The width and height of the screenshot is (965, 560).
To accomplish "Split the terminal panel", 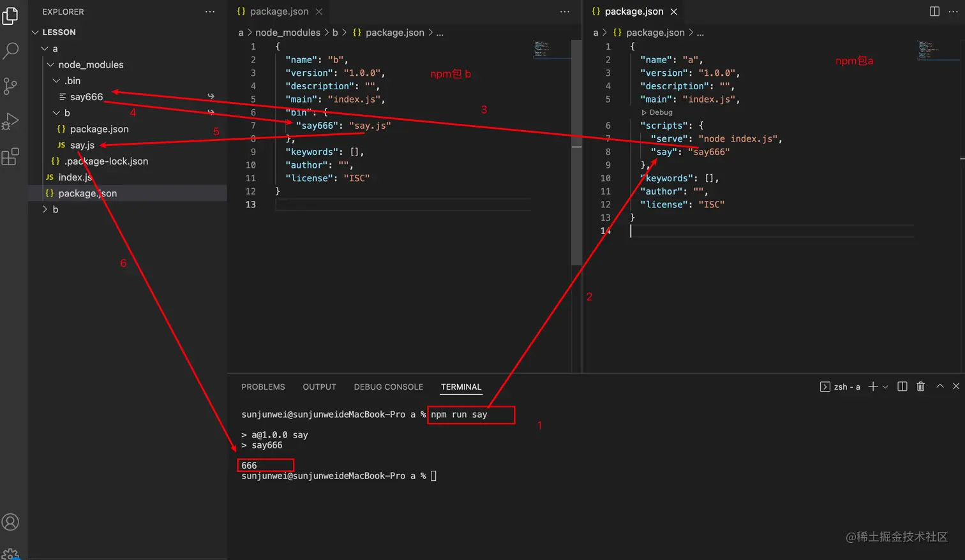I will (902, 387).
